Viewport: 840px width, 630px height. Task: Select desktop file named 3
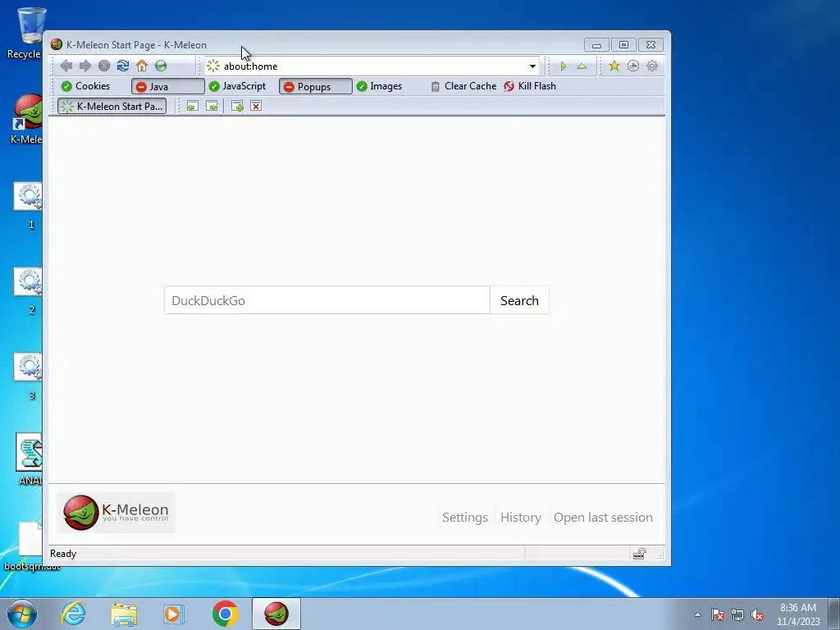pos(29,377)
